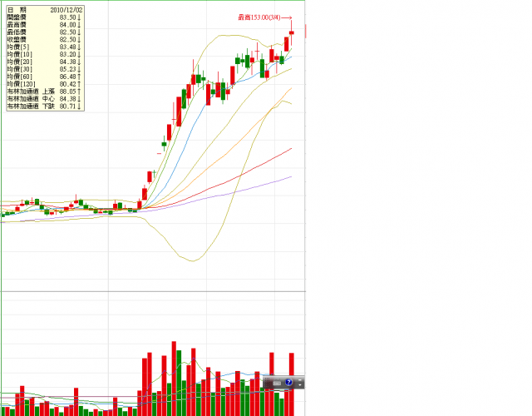This screenshot has width=532, height=416.
Task: Click the 布林加通道 中心 row value 84.38
Action: coord(70,99)
